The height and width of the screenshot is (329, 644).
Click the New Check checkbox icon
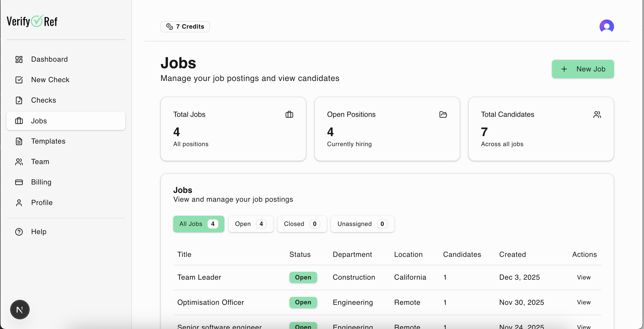pos(19,80)
